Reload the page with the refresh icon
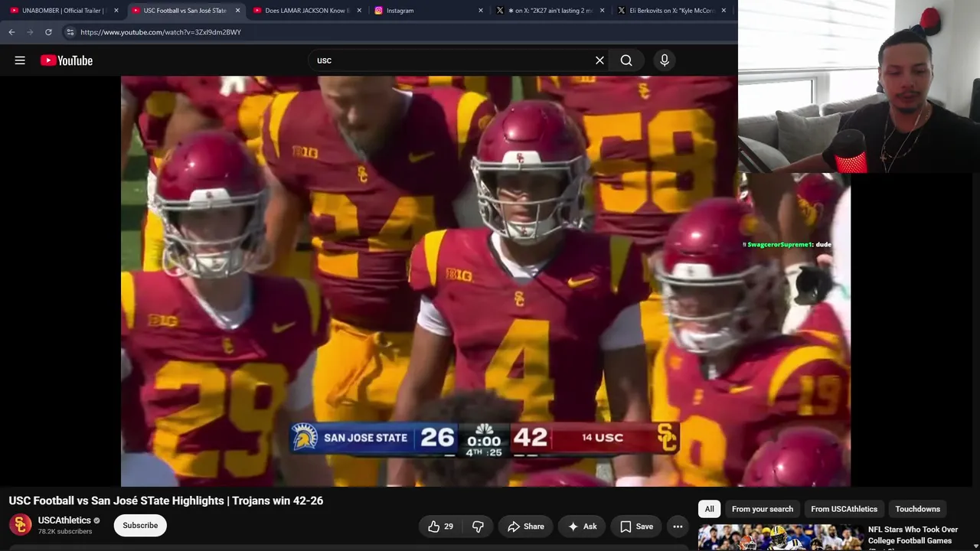Screen dimensions: 980x551 (x=48, y=32)
